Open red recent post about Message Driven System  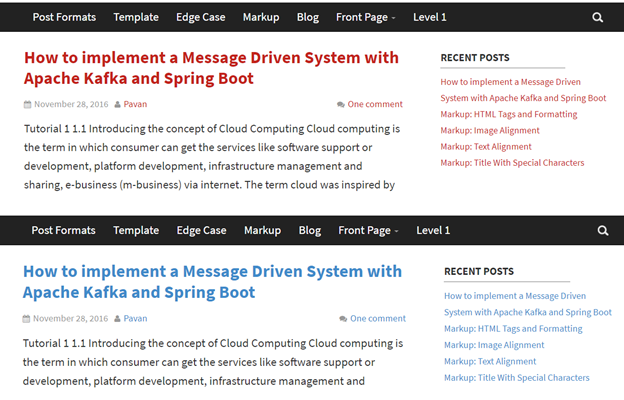[523, 90]
